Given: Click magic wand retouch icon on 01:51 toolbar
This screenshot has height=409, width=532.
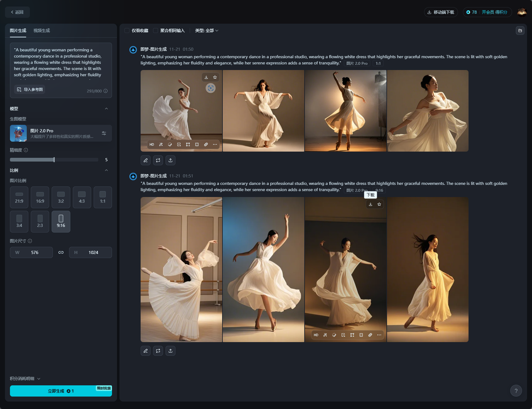Looking at the screenshot, I should (325, 335).
